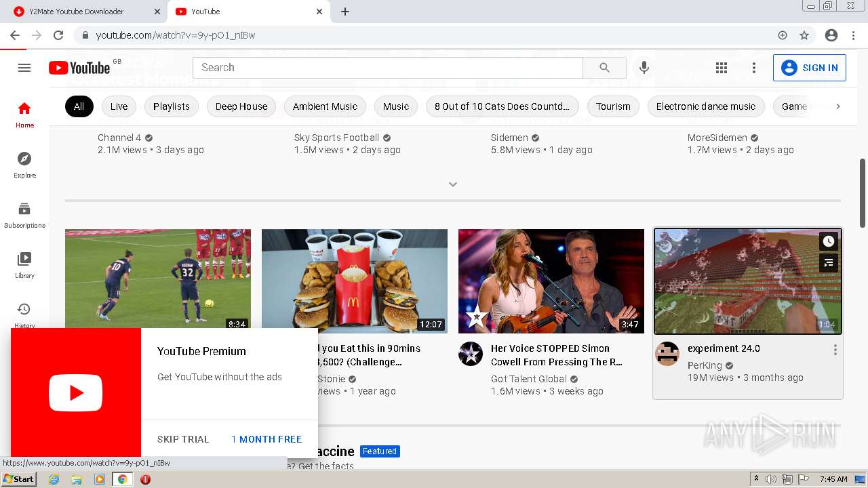Open the Channel 4 channel link
868x488 pixels.
coord(119,138)
